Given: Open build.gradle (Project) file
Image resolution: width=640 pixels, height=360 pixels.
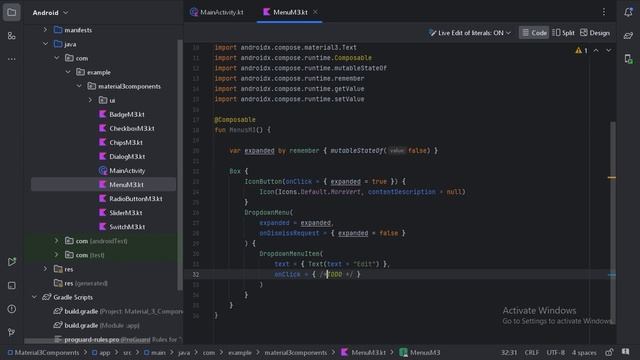Looking at the screenshot, I should [x=118, y=311].
